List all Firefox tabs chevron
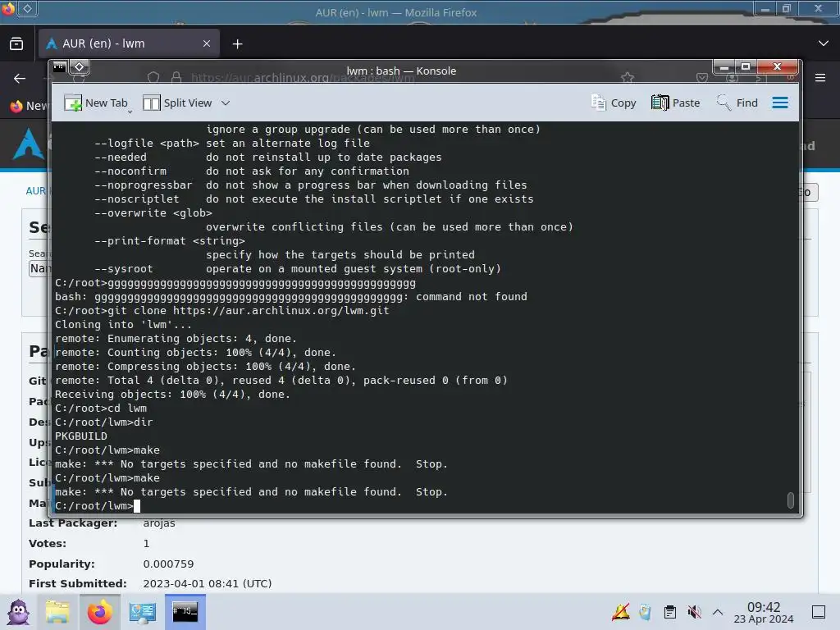Viewport: 840px width, 630px height. (824, 43)
